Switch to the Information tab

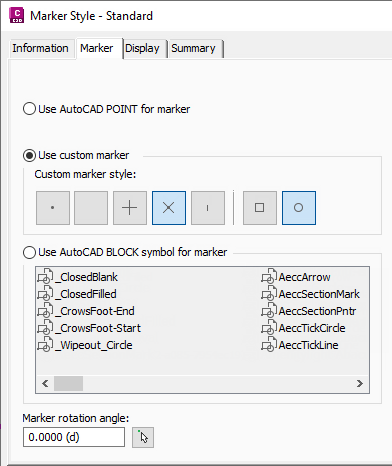coord(40,48)
